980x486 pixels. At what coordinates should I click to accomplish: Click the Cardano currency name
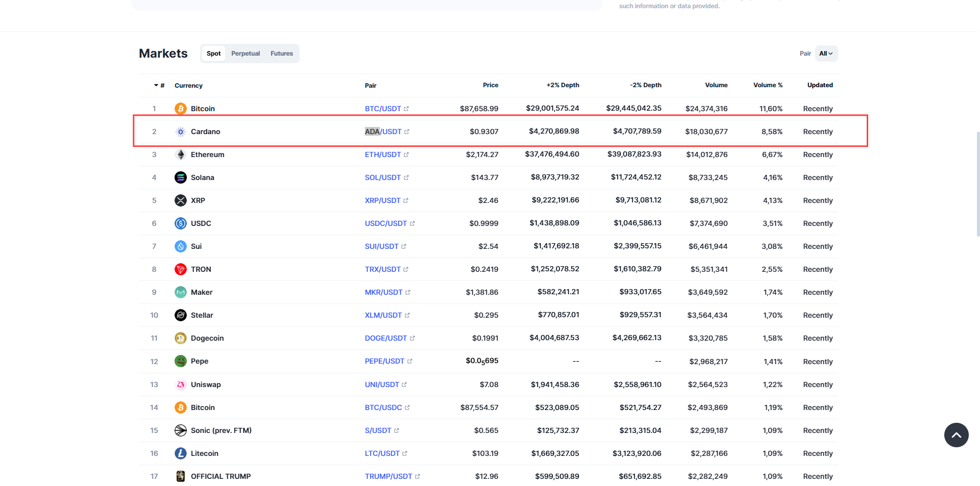pyautogui.click(x=206, y=132)
